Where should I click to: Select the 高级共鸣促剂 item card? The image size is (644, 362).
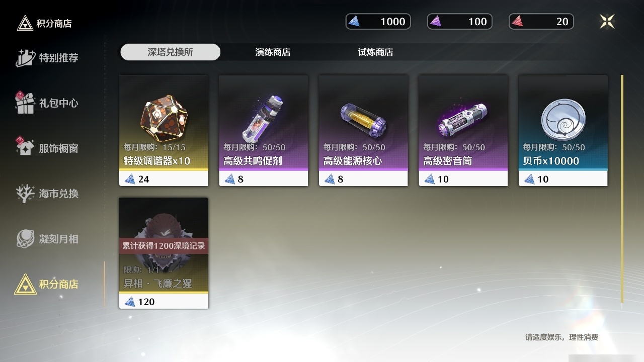click(x=264, y=131)
